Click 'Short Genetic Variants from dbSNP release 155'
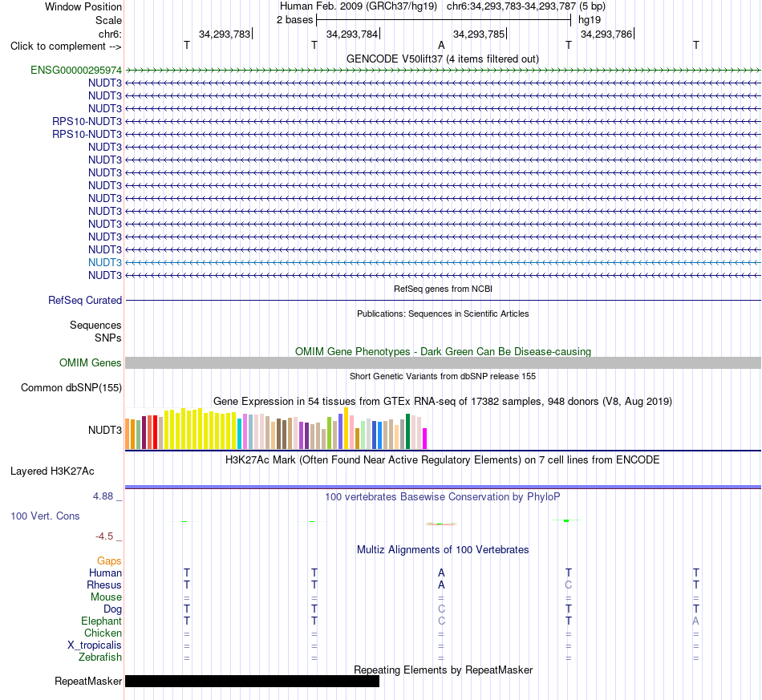This screenshot has width=762, height=700. coord(443,377)
